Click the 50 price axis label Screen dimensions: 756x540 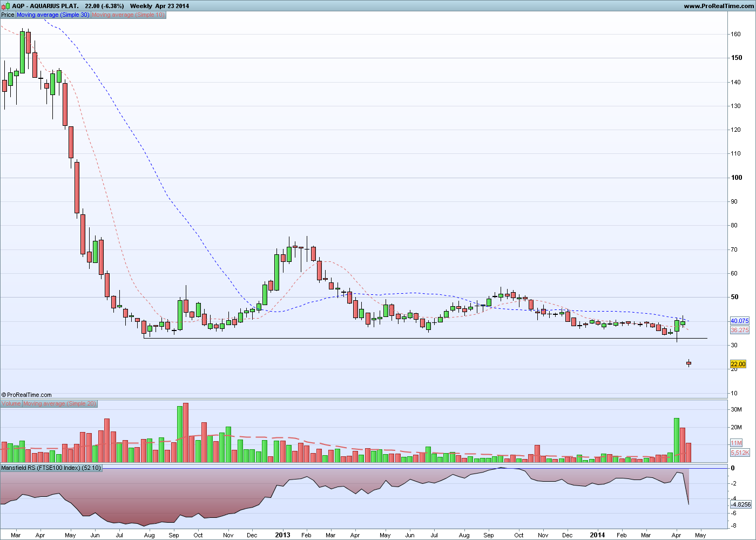click(734, 297)
